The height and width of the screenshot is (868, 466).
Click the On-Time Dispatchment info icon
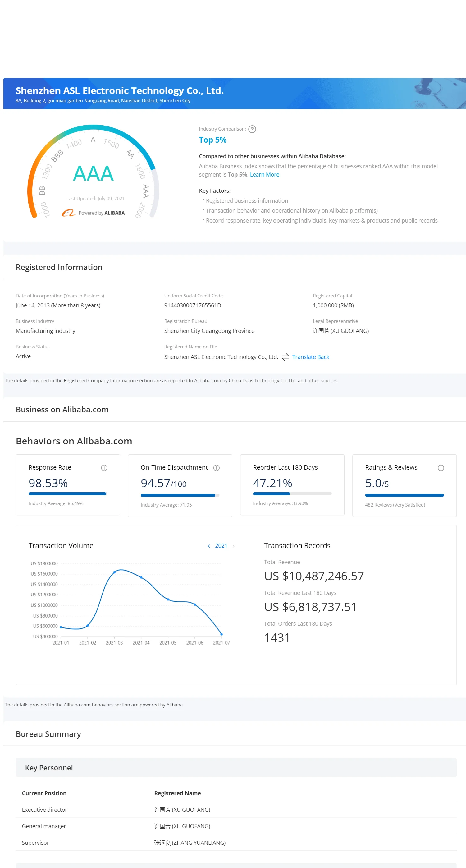tap(216, 468)
